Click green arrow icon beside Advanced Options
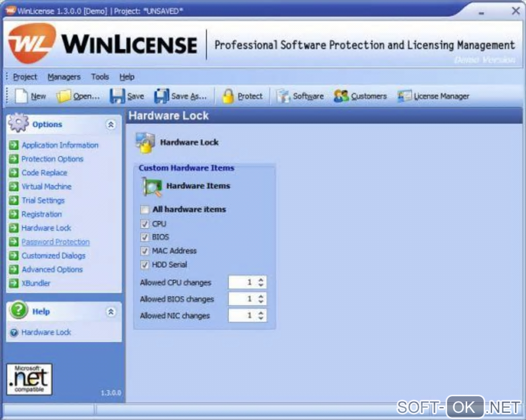This screenshot has width=526, height=420. [x=14, y=269]
